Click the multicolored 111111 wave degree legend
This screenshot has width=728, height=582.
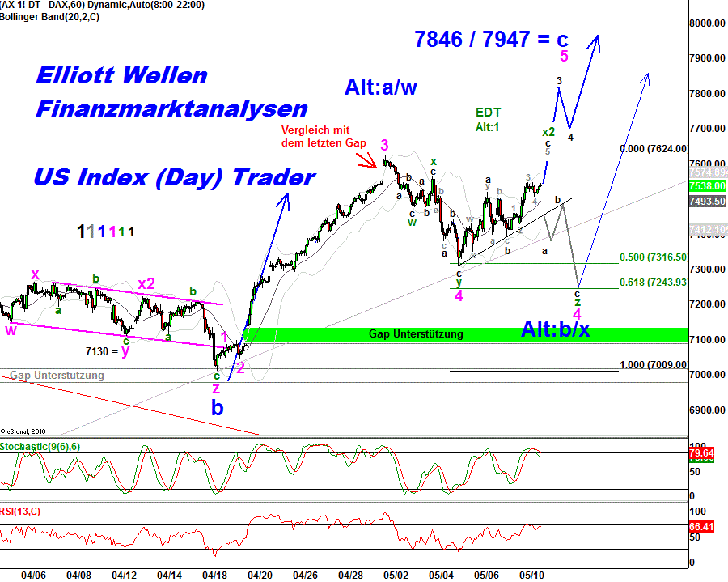(x=106, y=232)
